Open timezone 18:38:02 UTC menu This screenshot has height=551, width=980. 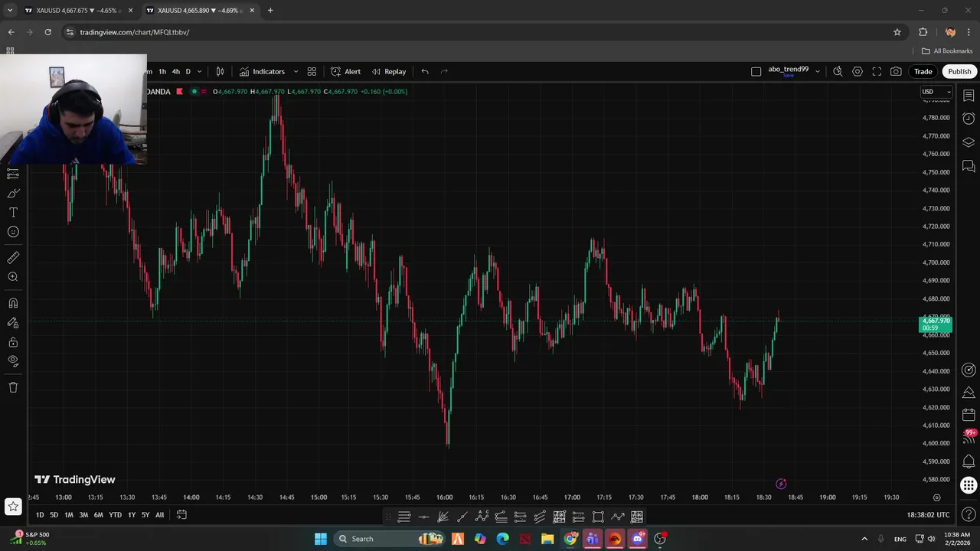coord(928,515)
